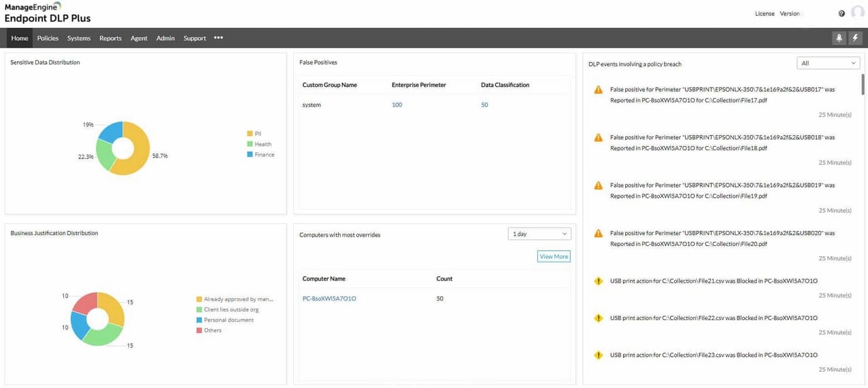
Task: Click the ManageEngine Endpoint DLP Plus logo
Action: click(47, 12)
